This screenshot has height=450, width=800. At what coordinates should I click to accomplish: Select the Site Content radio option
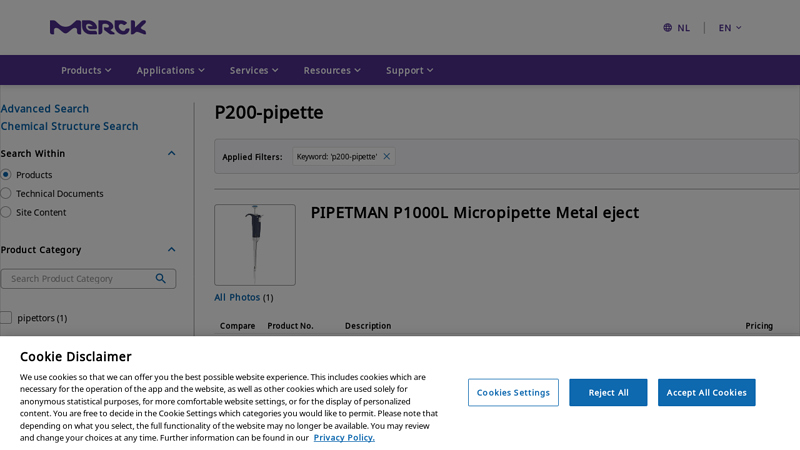click(6, 212)
